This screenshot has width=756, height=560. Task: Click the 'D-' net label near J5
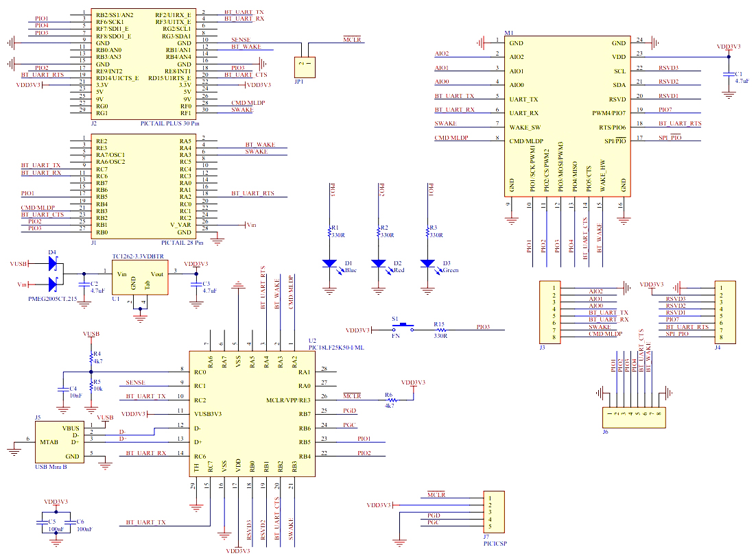[123, 432]
